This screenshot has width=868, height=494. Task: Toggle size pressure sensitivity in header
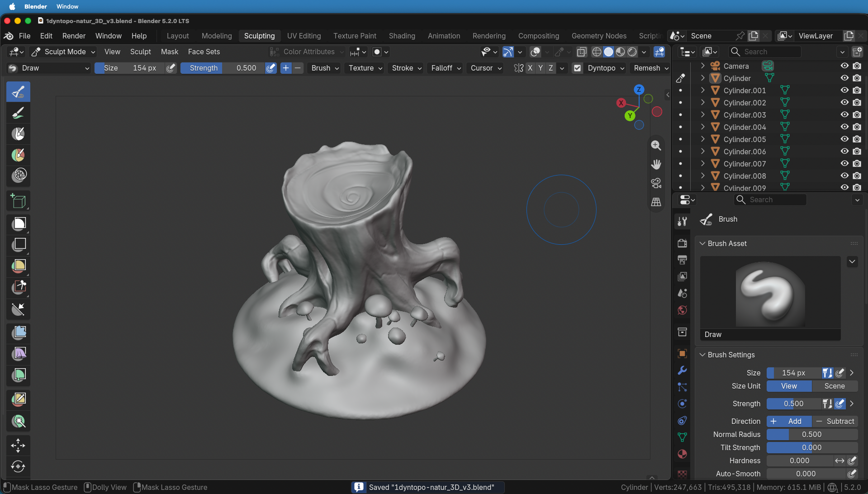coord(171,68)
